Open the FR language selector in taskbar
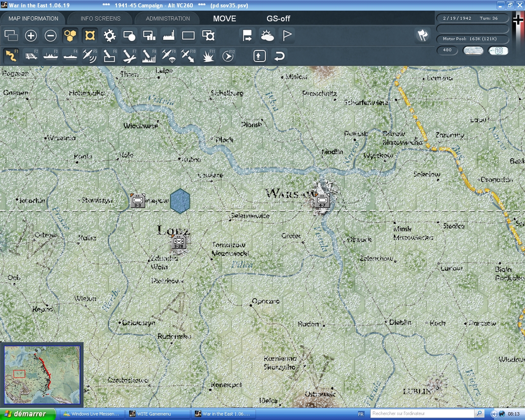 [x=361, y=414]
